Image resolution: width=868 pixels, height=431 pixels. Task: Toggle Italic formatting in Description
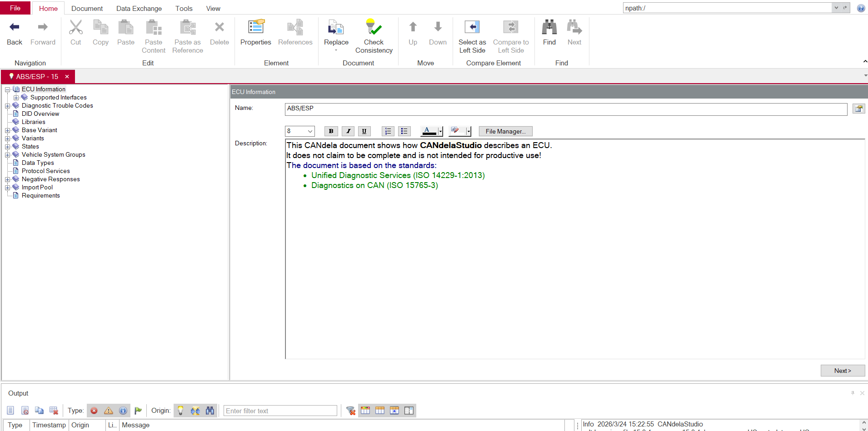pyautogui.click(x=348, y=131)
